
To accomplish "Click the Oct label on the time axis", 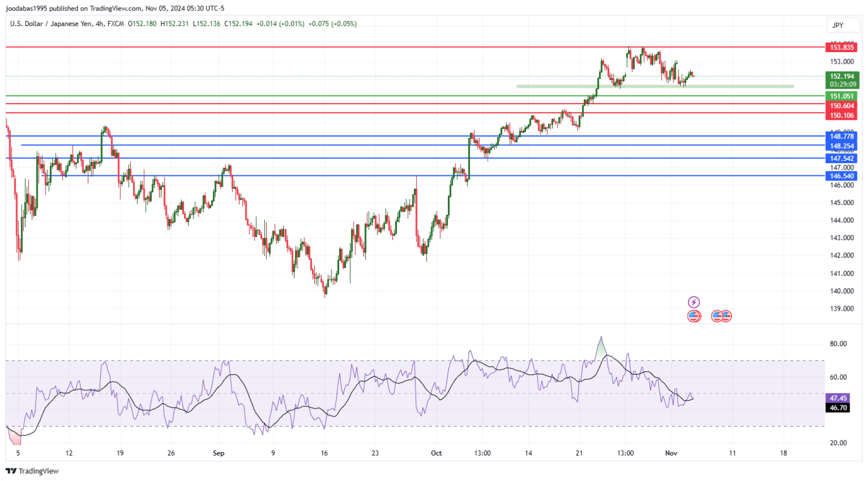I will pyautogui.click(x=436, y=453).
